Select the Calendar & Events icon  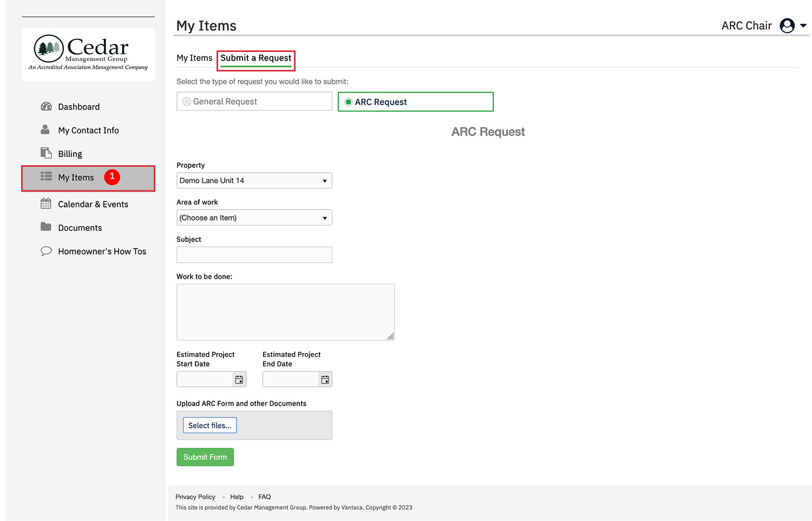click(45, 203)
